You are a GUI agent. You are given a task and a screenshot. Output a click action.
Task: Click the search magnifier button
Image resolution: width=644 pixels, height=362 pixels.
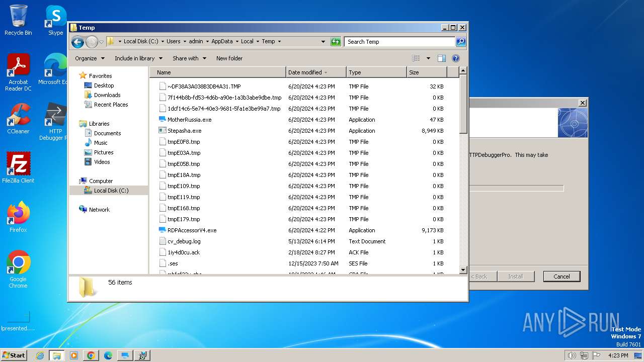click(460, 42)
